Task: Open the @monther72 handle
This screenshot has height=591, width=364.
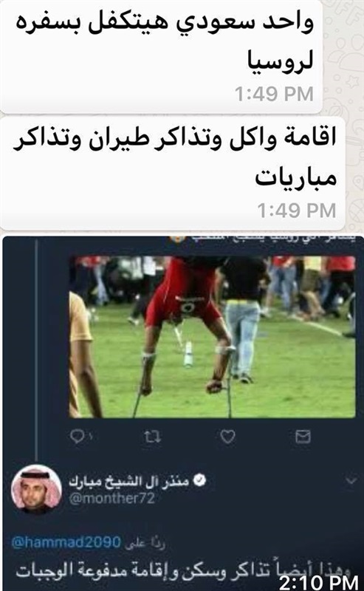Action: pyautogui.click(x=112, y=498)
